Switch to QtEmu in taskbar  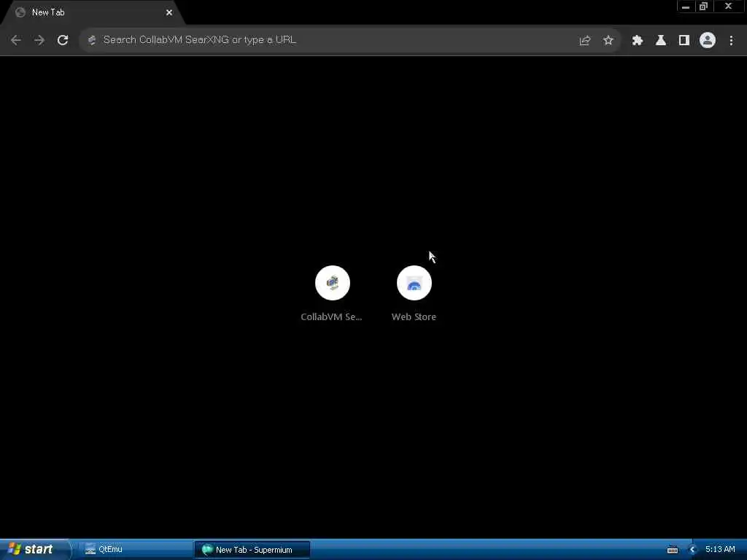pos(133,550)
